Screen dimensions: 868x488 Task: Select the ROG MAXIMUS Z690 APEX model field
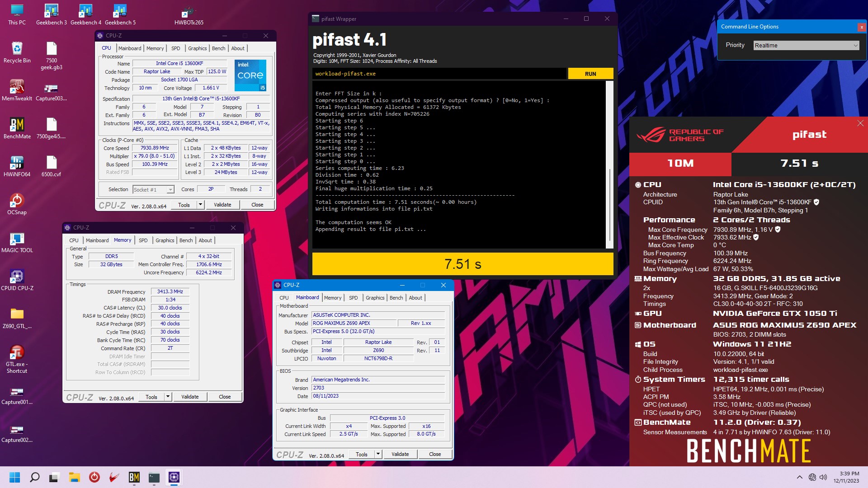pyautogui.click(x=354, y=324)
